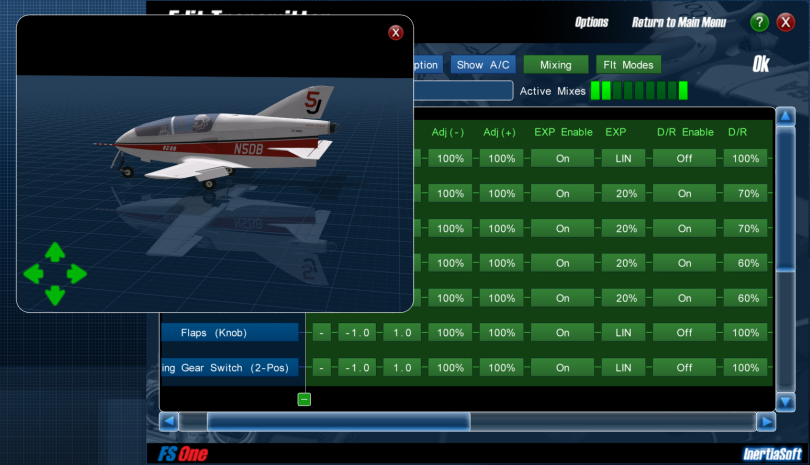
Task: Change Adj (+) 100% in Flaps row
Action: (x=502, y=333)
